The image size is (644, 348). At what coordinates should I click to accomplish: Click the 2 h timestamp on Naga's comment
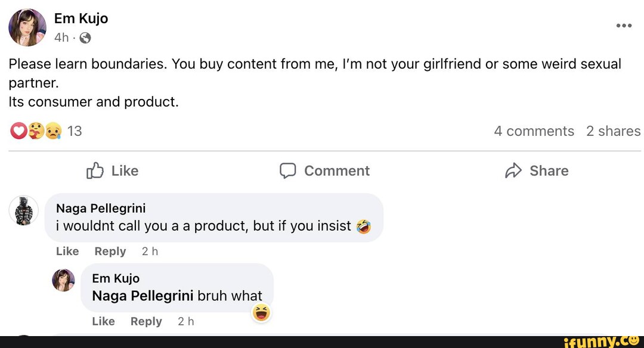point(150,251)
